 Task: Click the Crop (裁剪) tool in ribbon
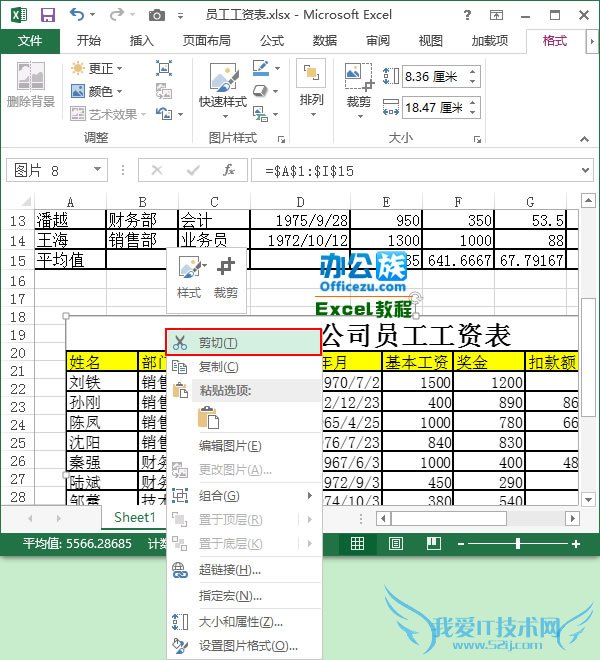[x=358, y=90]
